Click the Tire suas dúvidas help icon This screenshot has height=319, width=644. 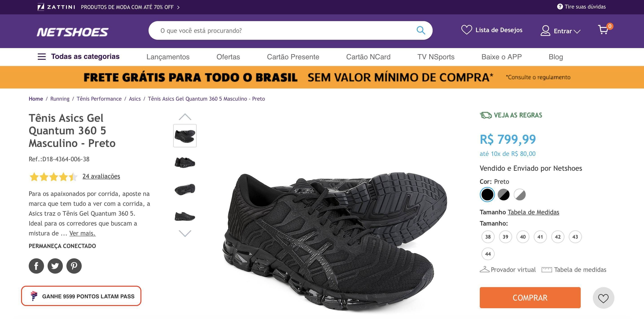560,7
